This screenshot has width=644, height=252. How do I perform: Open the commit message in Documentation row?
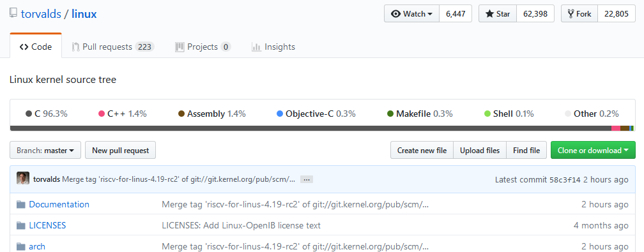coord(295,204)
